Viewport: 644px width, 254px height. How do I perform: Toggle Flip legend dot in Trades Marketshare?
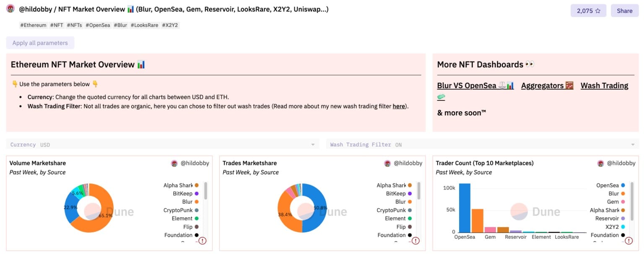410,227
